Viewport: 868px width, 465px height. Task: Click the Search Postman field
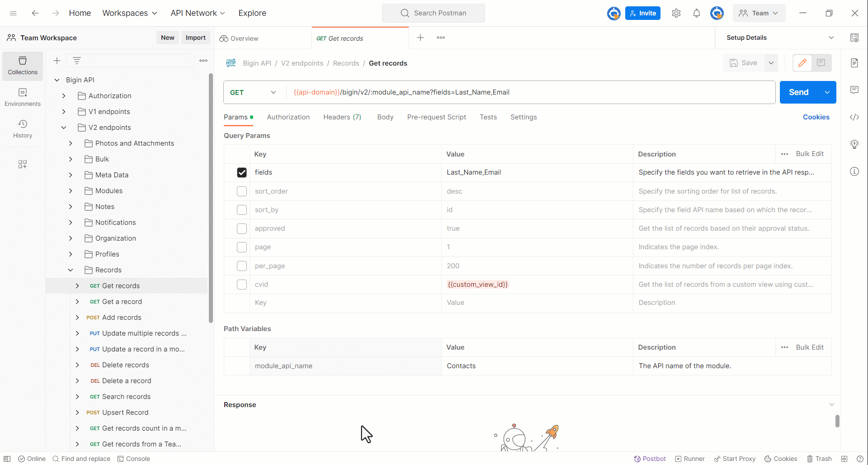[433, 13]
